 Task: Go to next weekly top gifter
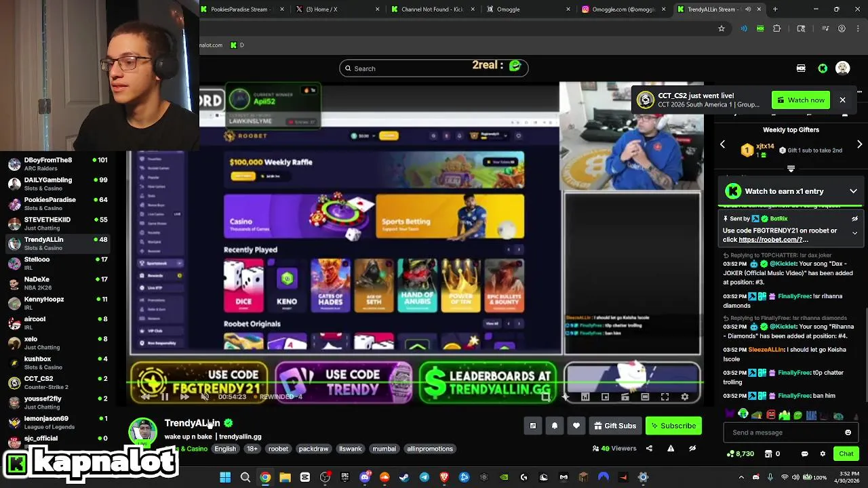point(859,144)
